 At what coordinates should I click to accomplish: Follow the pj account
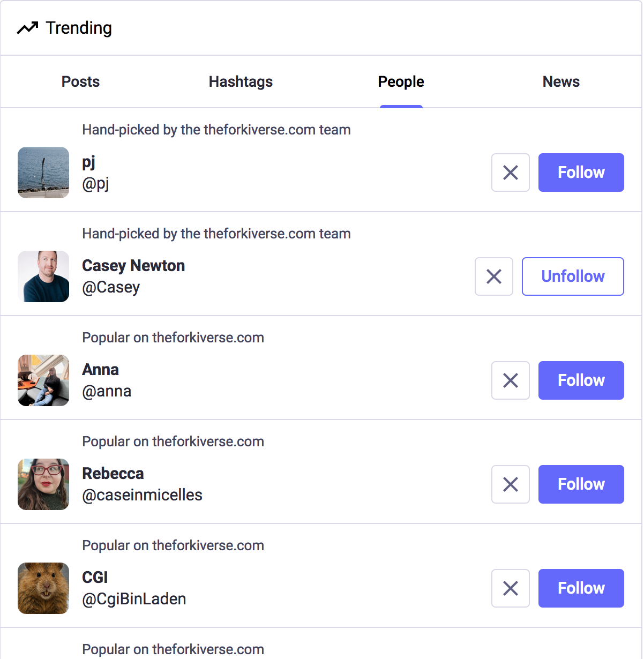click(x=581, y=173)
